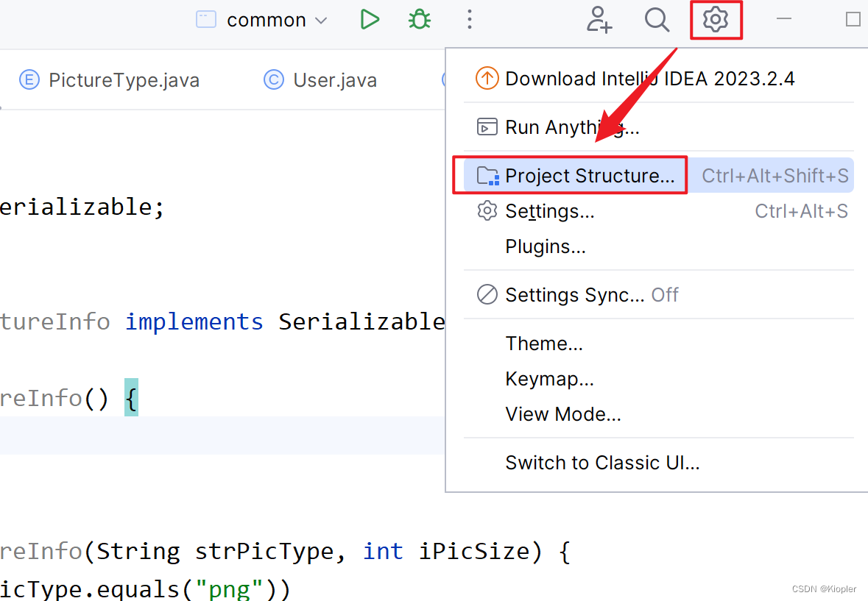Click the IDE settings gear icon
Viewport: 868px width, 601px height.
(715, 19)
